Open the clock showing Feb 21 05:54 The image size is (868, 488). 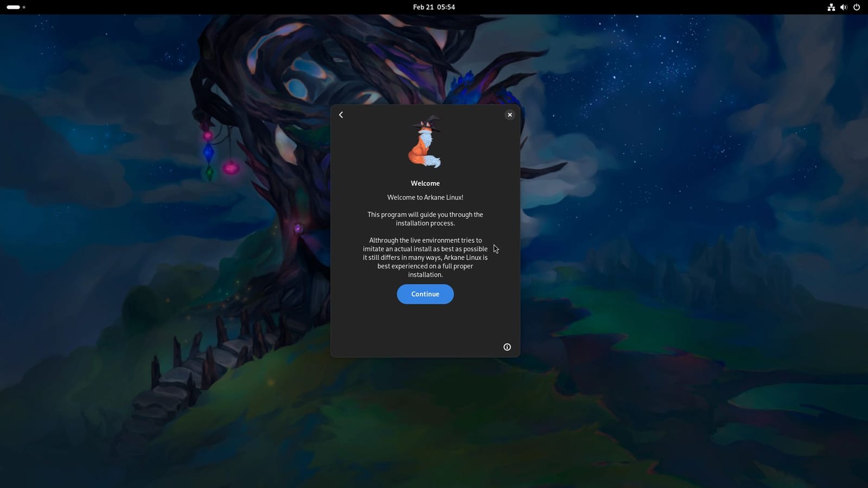click(x=433, y=7)
